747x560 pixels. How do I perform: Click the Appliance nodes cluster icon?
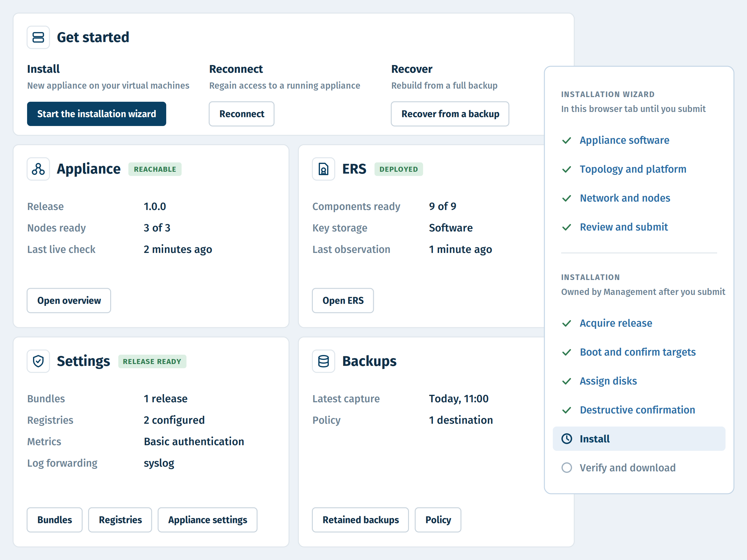[x=38, y=169]
